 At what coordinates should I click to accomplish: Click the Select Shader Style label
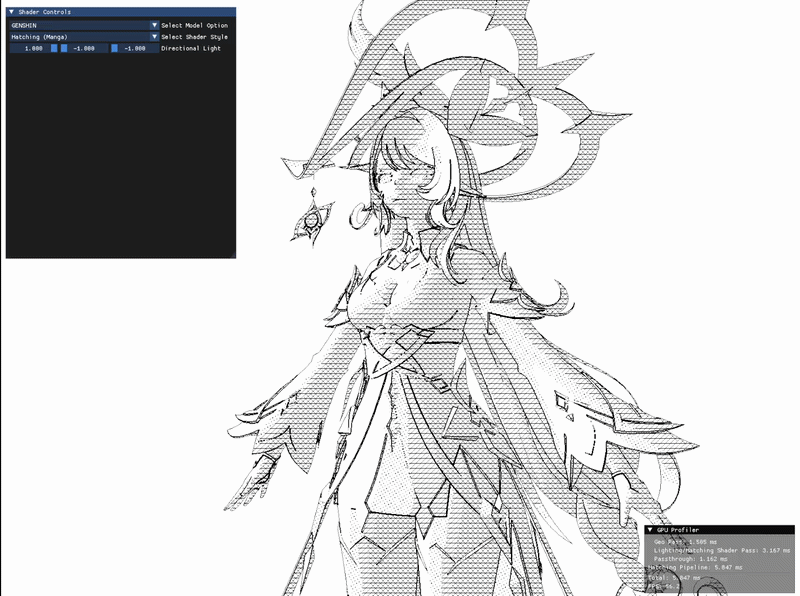pos(194,37)
